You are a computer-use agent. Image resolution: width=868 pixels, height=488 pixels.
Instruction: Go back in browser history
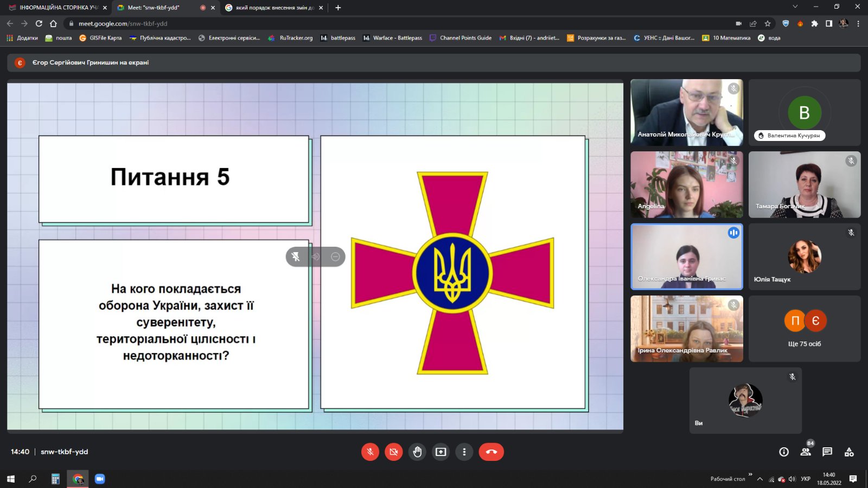(10, 23)
